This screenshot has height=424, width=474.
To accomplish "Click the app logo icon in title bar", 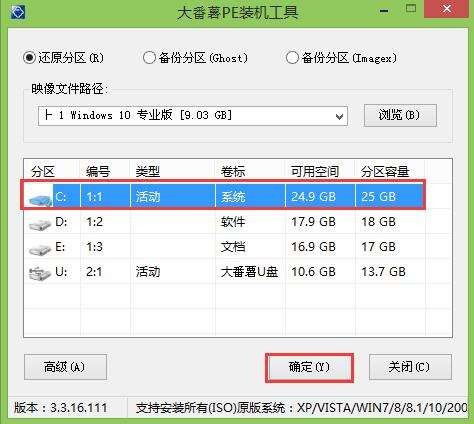I will [x=17, y=11].
